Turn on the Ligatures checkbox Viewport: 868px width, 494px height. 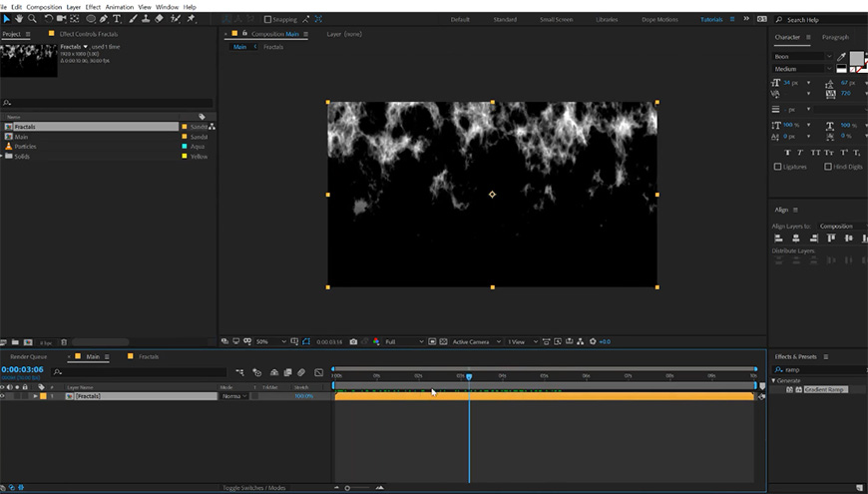click(778, 167)
